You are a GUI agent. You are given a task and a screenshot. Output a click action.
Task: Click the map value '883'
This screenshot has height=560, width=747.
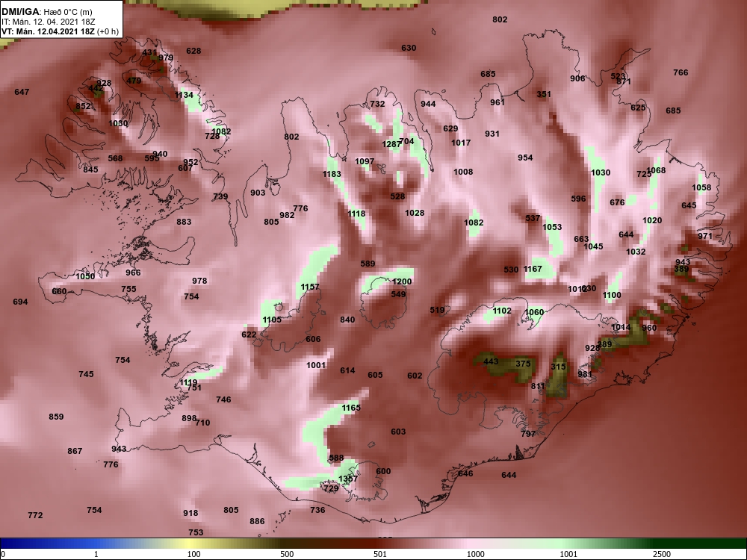coord(184,222)
